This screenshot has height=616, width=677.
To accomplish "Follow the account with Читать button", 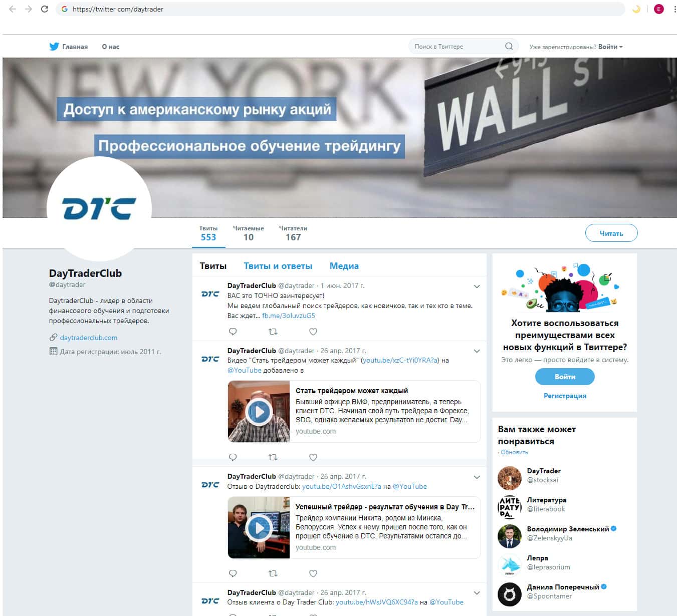I will pos(611,233).
